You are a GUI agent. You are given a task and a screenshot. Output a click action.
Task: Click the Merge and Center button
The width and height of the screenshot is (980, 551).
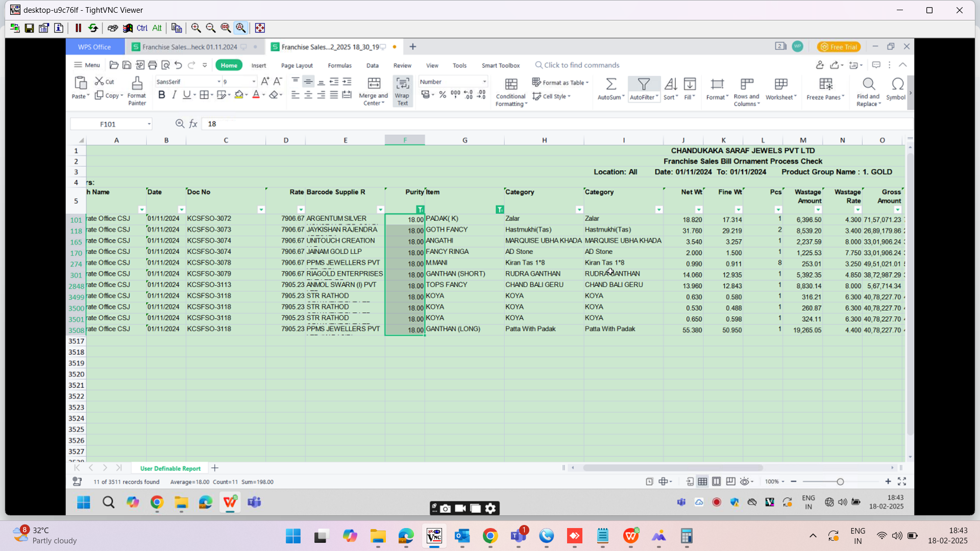pyautogui.click(x=374, y=91)
